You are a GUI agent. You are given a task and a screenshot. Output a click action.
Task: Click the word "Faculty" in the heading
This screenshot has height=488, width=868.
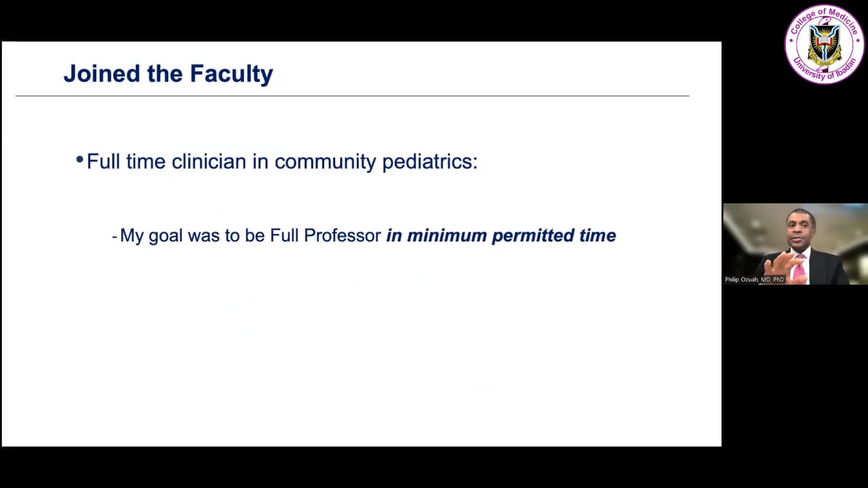click(x=231, y=73)
